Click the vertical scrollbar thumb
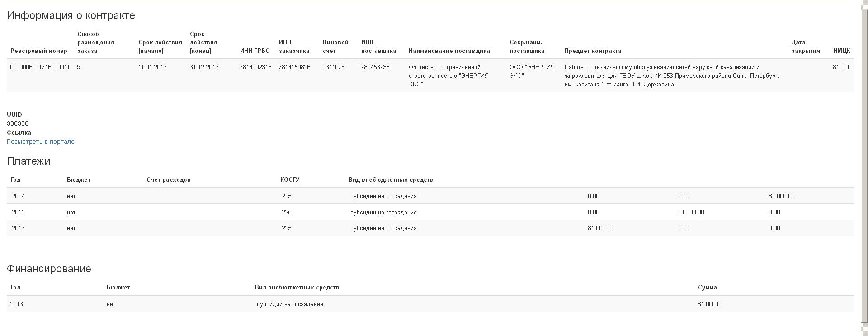The image size is (868, 336). click(864, 163)
